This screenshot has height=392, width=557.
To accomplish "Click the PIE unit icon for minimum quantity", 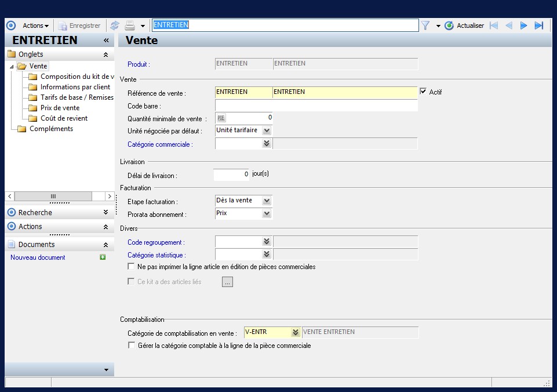I will coord(221,118).
